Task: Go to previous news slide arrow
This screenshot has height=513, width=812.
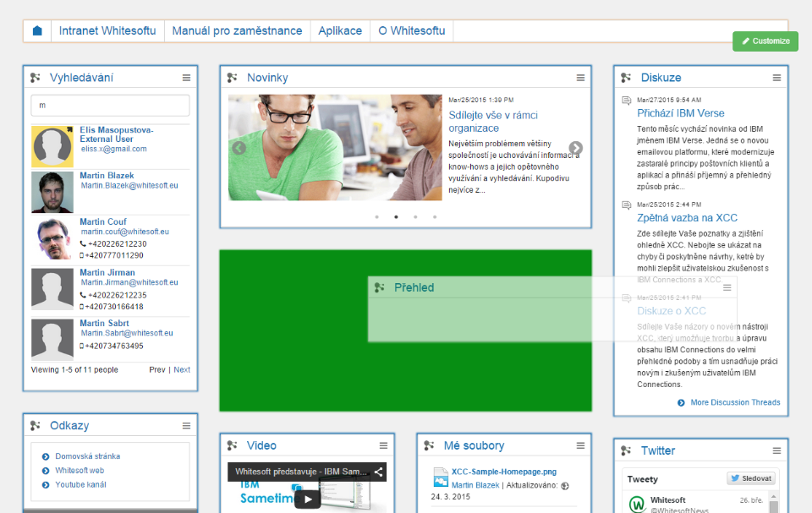Action: click(x=239, y=148)
